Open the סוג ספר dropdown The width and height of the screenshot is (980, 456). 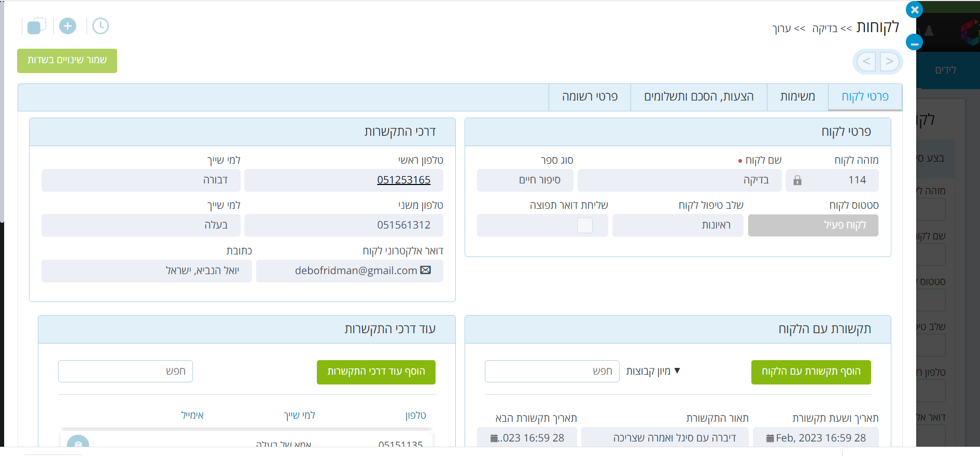[525, 180]
